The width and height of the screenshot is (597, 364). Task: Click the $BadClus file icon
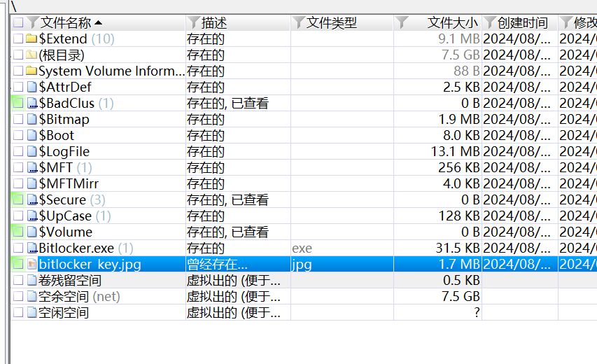click(x=32, y=103)
